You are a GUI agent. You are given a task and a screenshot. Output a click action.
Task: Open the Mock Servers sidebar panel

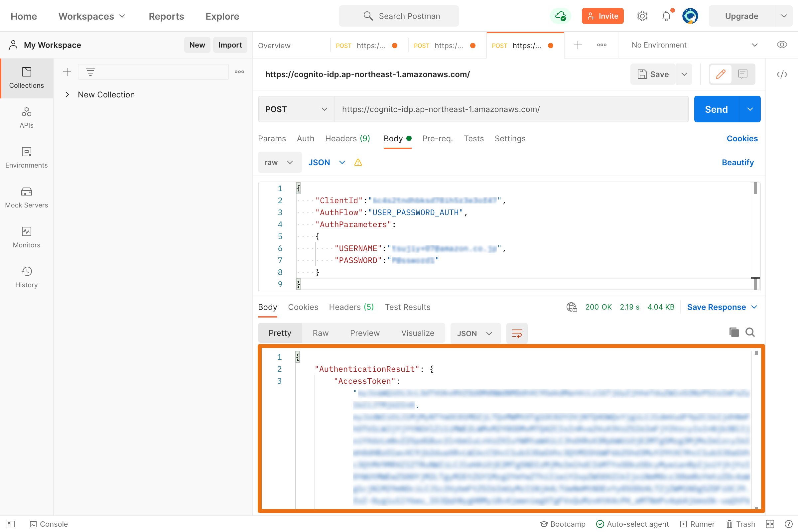pos(27,198)
